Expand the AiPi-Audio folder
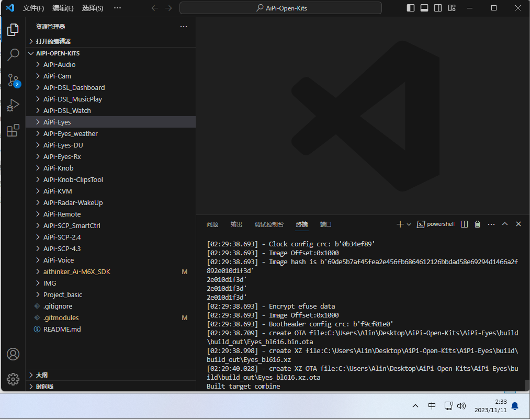530x420 pixels. point(111,64)
